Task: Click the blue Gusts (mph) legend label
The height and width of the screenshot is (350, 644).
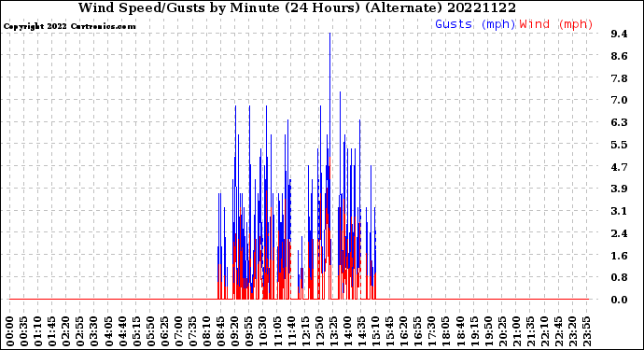Action: click(x=475, y=24)
